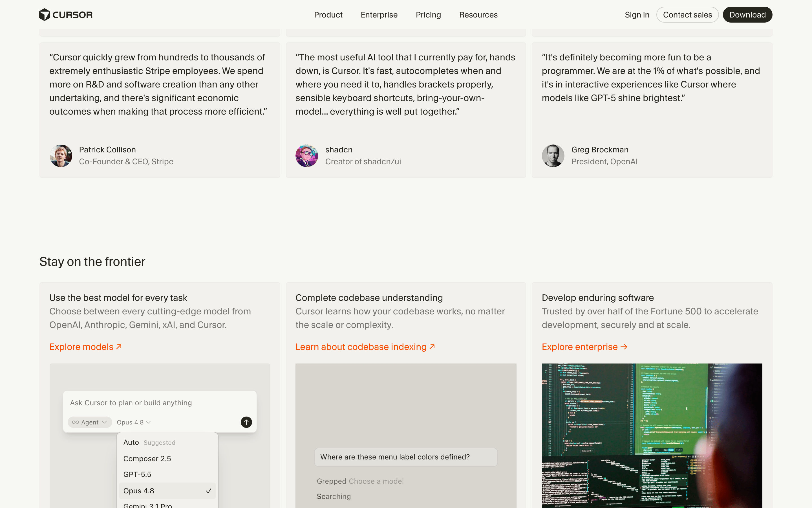The image size is (812, 508).
Task: Open the Agent mode dropdown
Action: click(x=90, y=422)
